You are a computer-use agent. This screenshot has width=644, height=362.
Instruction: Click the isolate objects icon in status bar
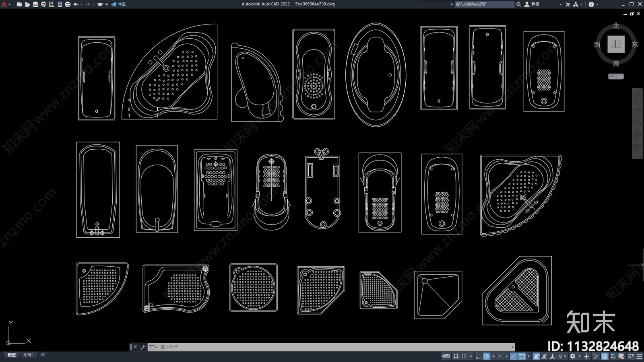point(595,356)
